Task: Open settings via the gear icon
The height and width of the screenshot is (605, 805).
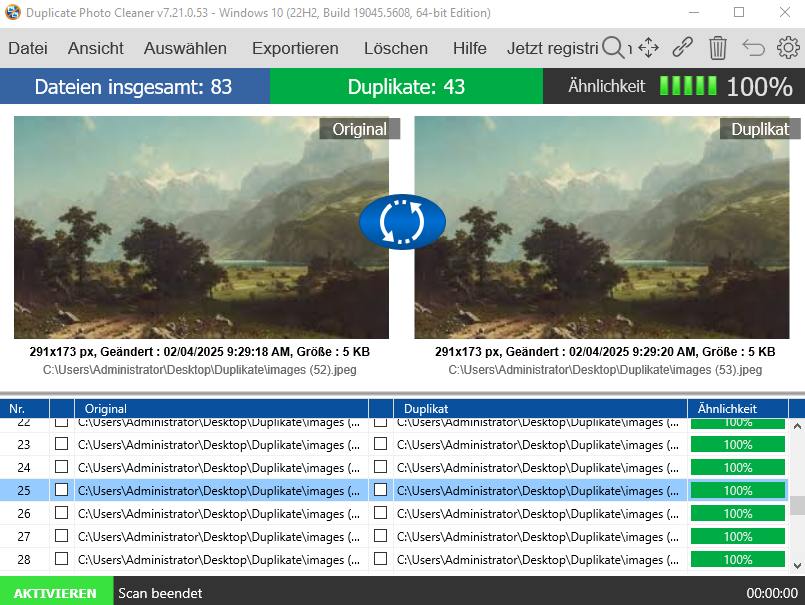Action: [788, 47]
